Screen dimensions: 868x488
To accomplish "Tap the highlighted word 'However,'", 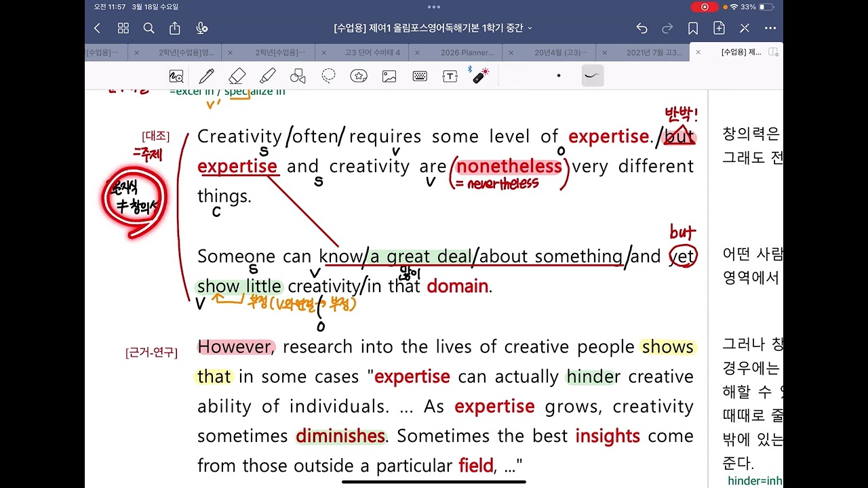I will [x=235, y=347].
